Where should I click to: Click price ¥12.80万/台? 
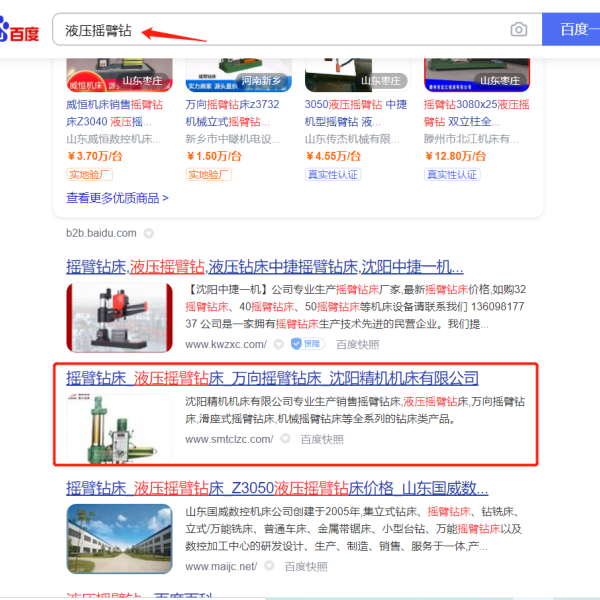point(455,156)
